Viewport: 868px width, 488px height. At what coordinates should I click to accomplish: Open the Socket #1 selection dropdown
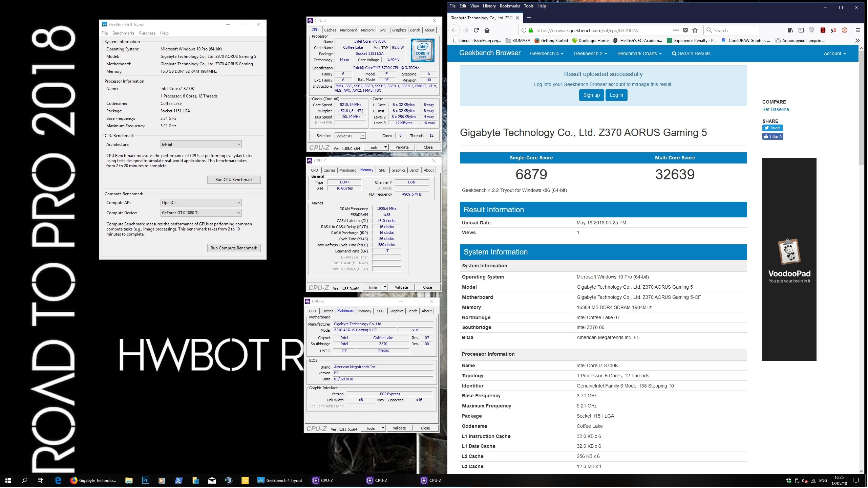click(x=351, y=136)
